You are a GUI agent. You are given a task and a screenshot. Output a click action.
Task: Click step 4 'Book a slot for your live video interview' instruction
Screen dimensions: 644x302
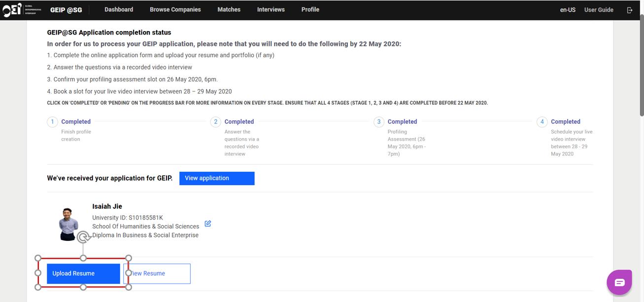139,91
